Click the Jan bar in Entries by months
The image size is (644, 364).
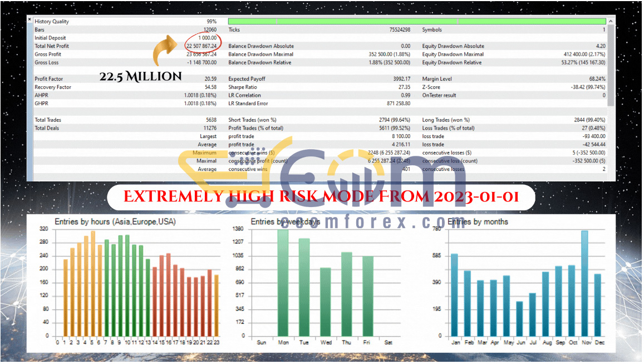(455, 296)
